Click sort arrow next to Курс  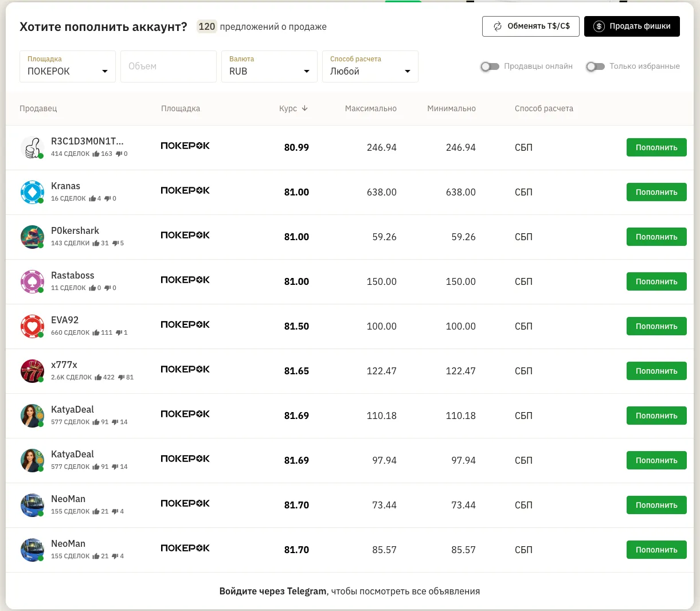pos(304,108)
